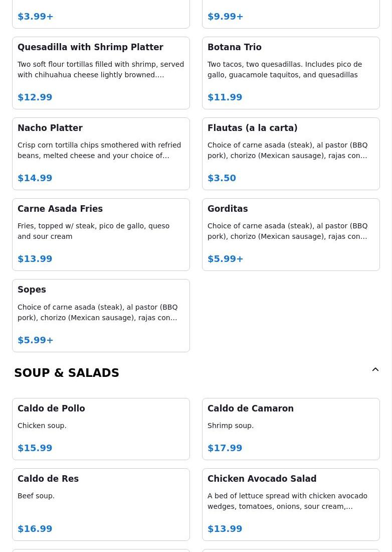The height and width of the screenshot is (552, 392).
Task: Select the Botana Trio menu card
Action: pyautogui.click(x=291, y=73)
